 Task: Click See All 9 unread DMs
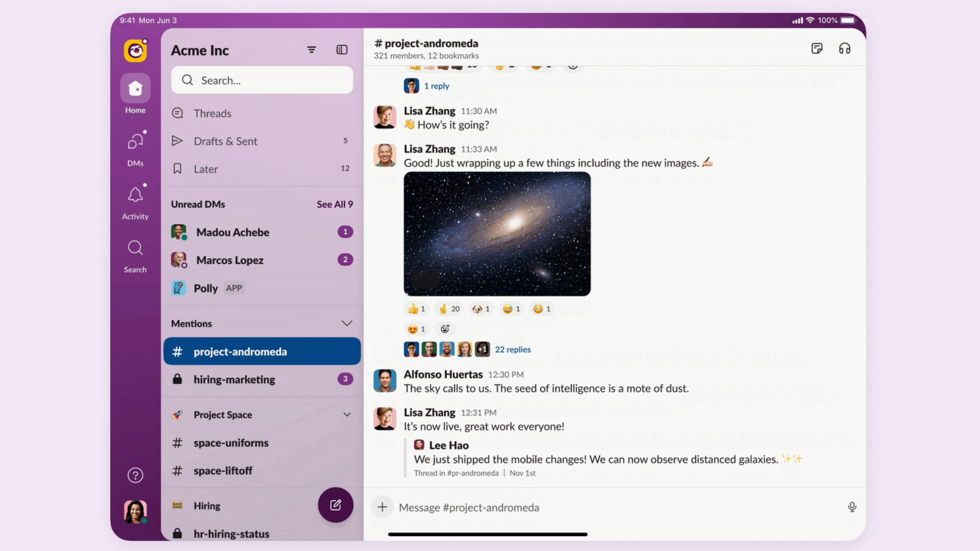(x=334, y=204)
